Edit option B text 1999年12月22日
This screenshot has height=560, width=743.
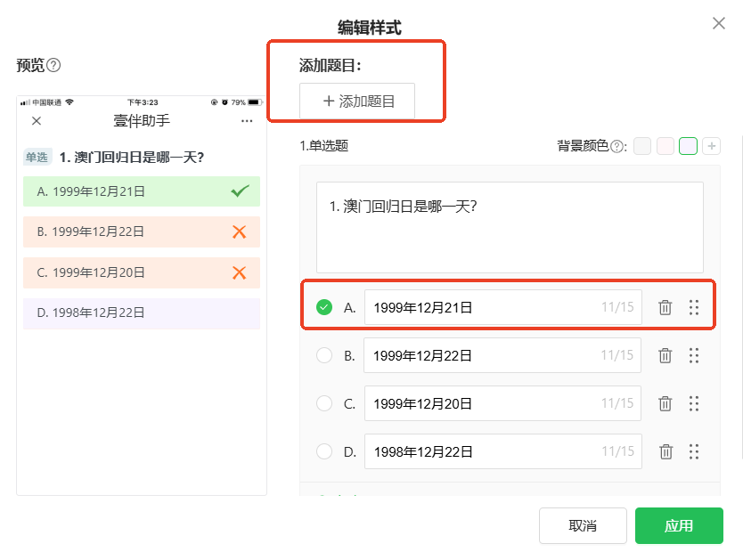click(502, 355)
